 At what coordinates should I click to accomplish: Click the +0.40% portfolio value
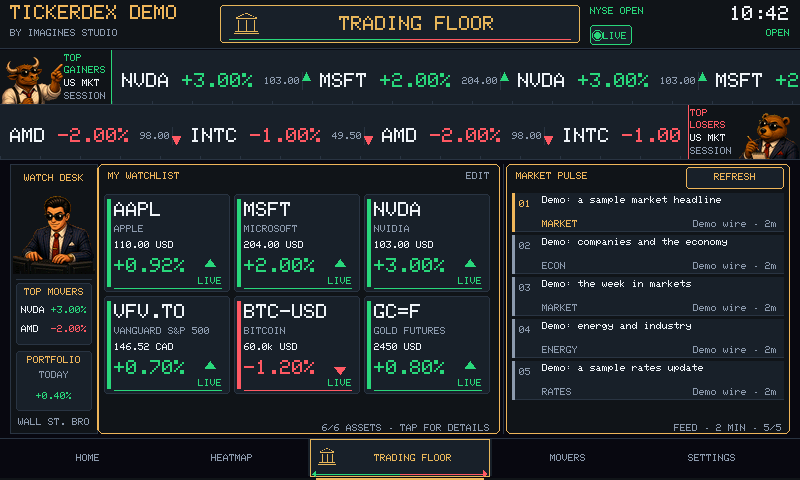coord(54,395)
